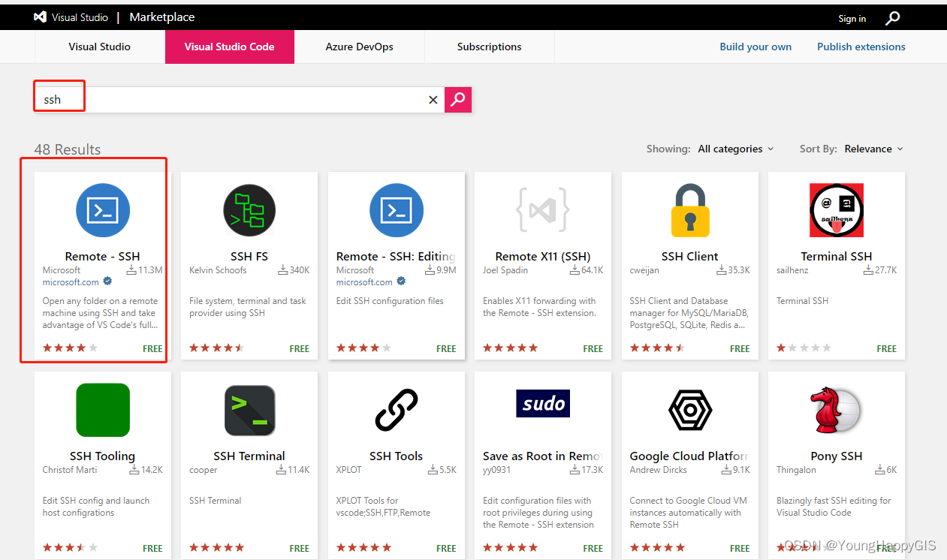Open the SSH FS title
The width and height of the screenshot is (947, 560).
[249, 256]
